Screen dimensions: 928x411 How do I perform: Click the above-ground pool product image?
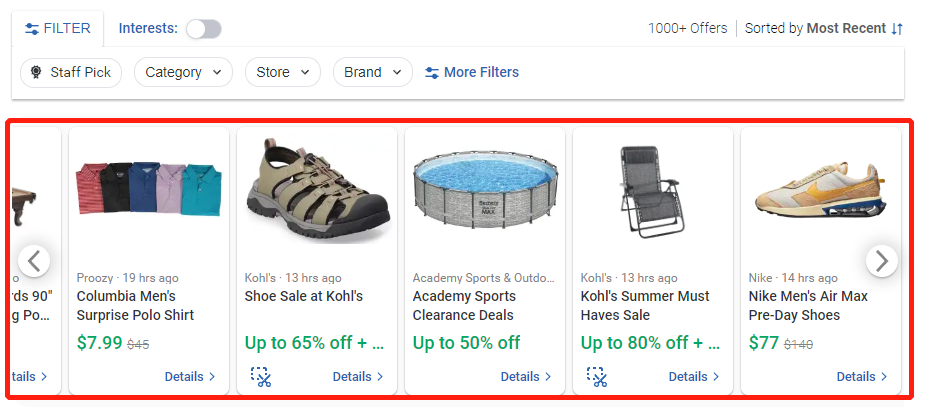[x=485, y=188]
